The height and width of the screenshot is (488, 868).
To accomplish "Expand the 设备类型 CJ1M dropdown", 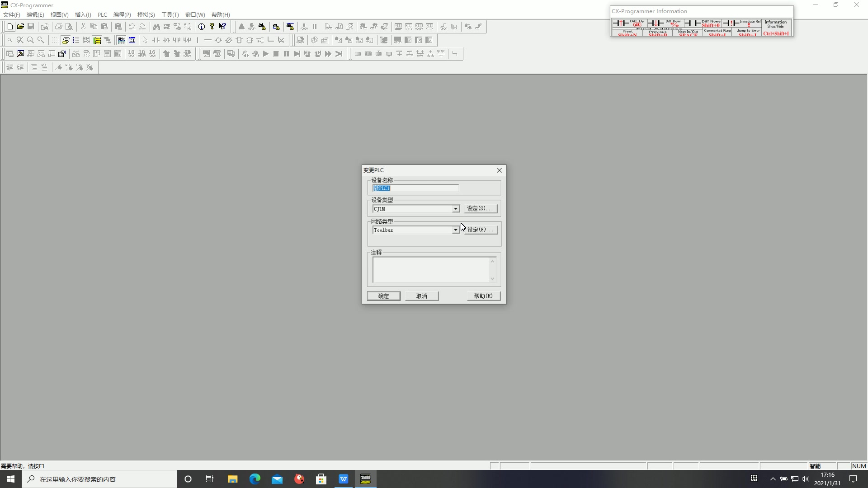I will 456,209.
